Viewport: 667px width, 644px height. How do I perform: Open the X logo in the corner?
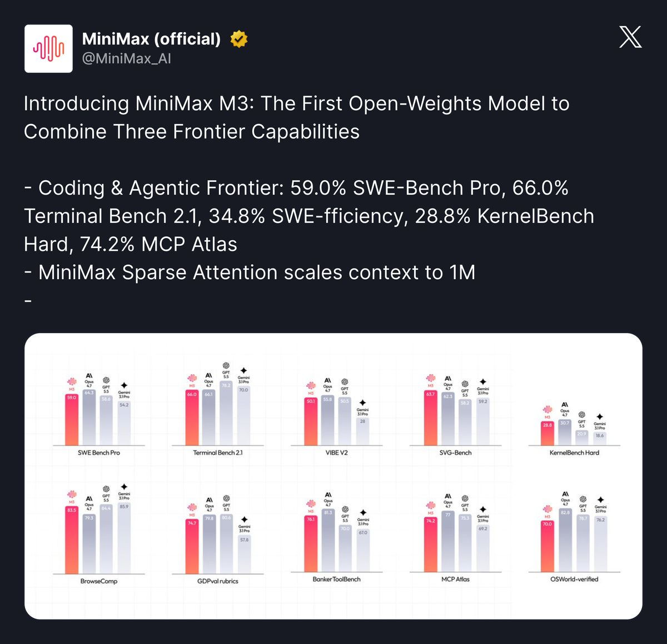[x=630, y=37]
